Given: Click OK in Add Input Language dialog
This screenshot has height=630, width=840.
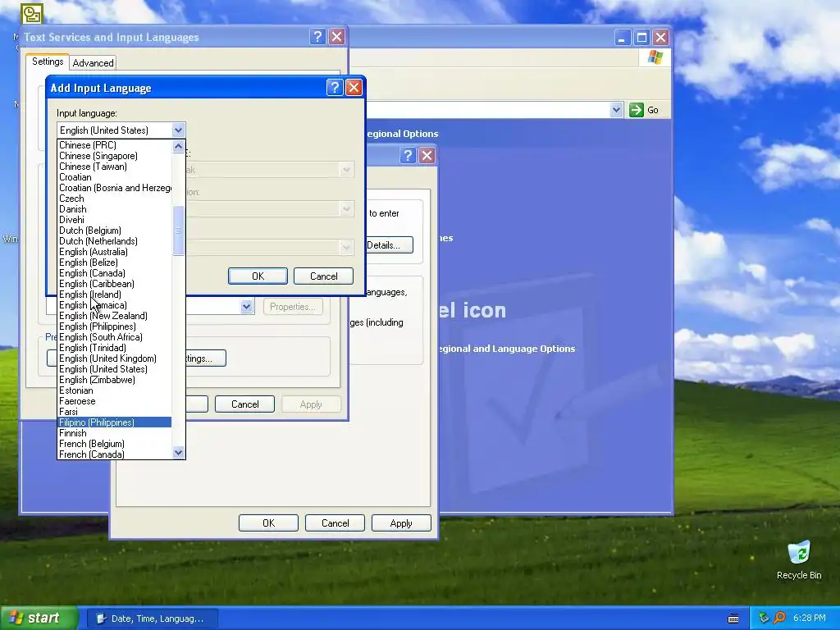Looking at the screenshot, I should pos(258,276).
